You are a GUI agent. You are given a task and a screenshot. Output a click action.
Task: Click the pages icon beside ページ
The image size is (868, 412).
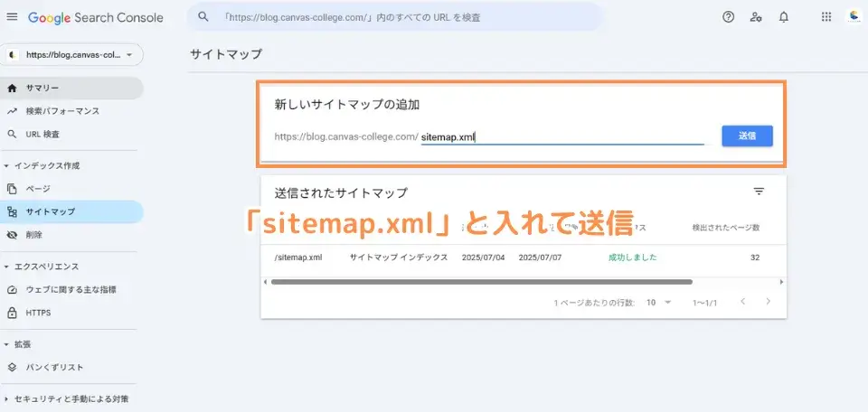12,189
